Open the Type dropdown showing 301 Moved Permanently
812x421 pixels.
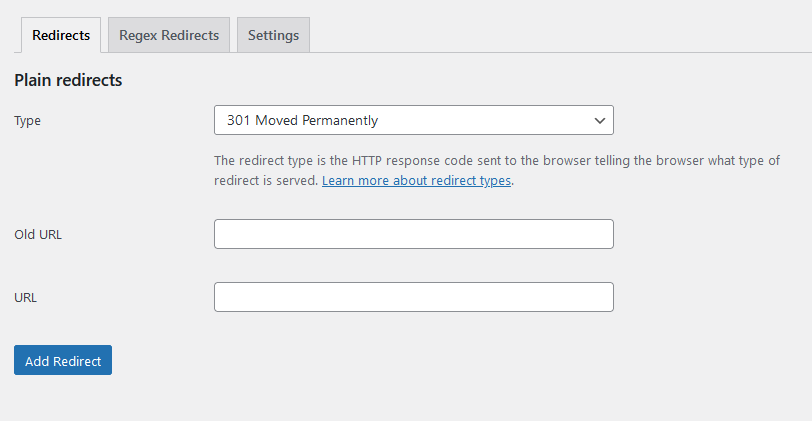414,120
